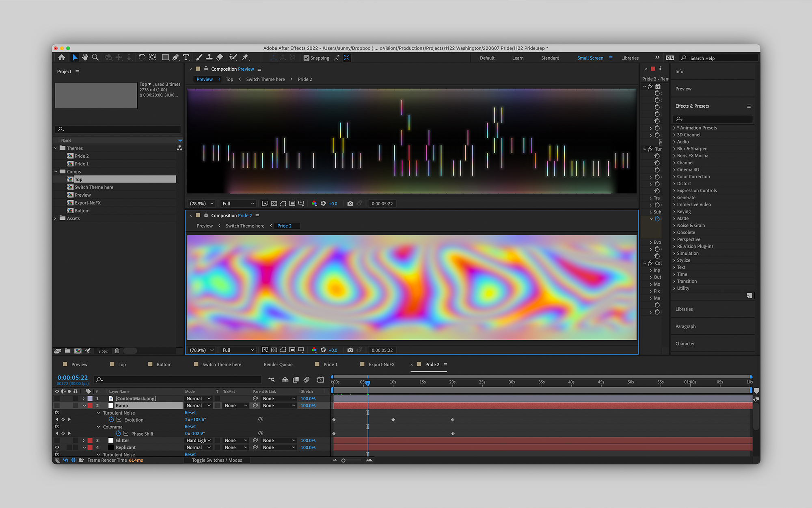Select the Type tool
Viewport: 812px width, 508px height.
click(186, 58)
